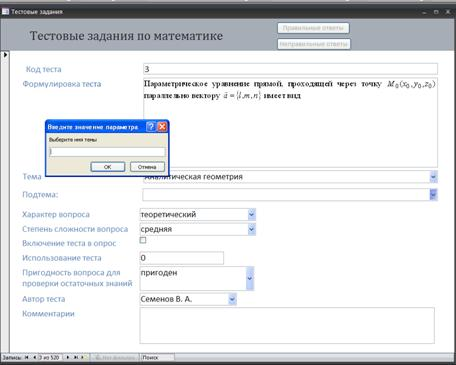Click the Тестовые задания по математике heading
Viewport: 456px width, 365px height.
126,36
